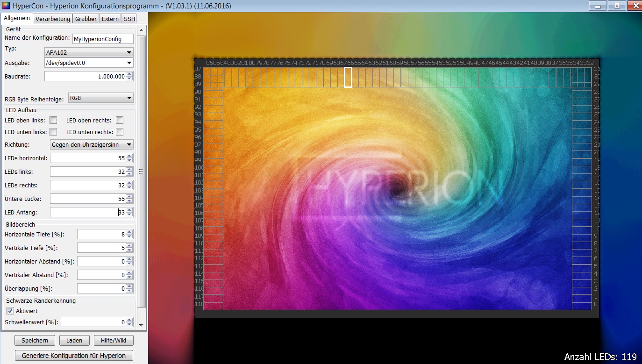This screenshot has height=364, width=642.
Task: Increase the LEDs links spinner value
Action: point(129,169)
